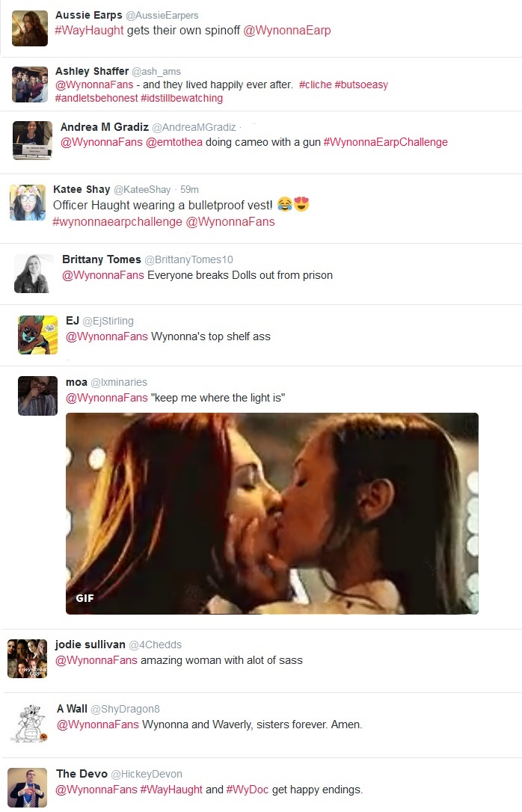Click Andrea M Gradiz avatar image
Image resolution: width=522 pixels, height=812 pixels.
click(x=32, y=141)
